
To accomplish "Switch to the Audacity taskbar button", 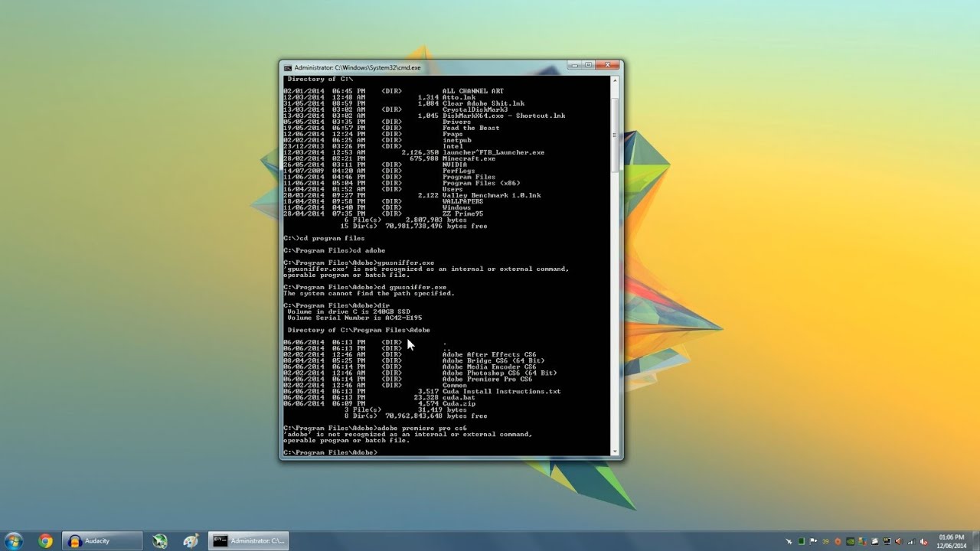I will (103, 541).
